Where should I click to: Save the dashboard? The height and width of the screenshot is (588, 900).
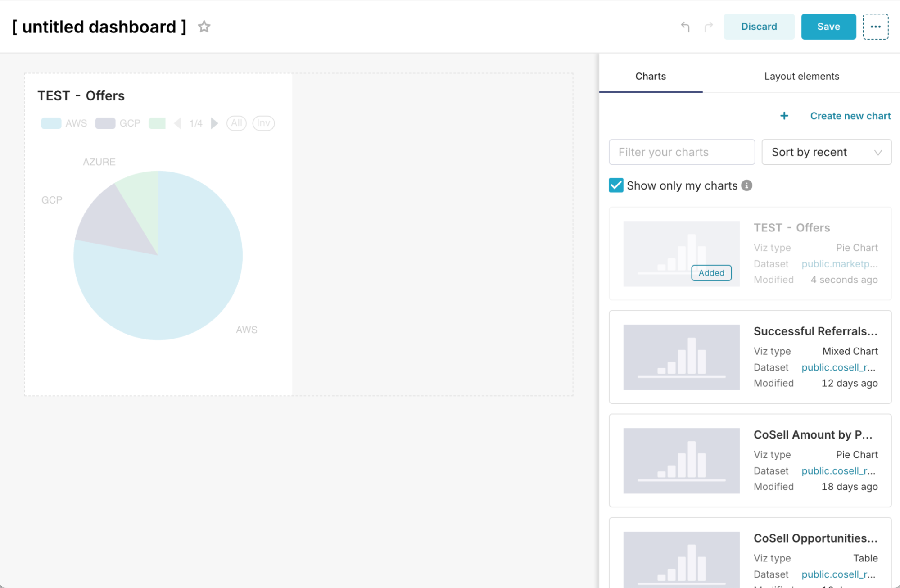828,27
